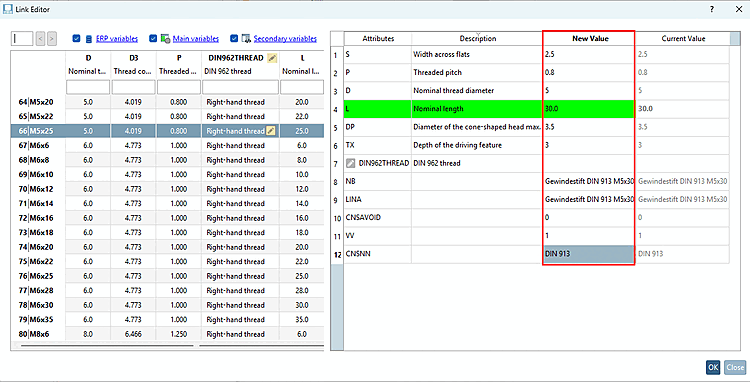This screenshot has height=382, width=750.
Task: Select table row 75 M6x22
Action: [x=167, y=262]
